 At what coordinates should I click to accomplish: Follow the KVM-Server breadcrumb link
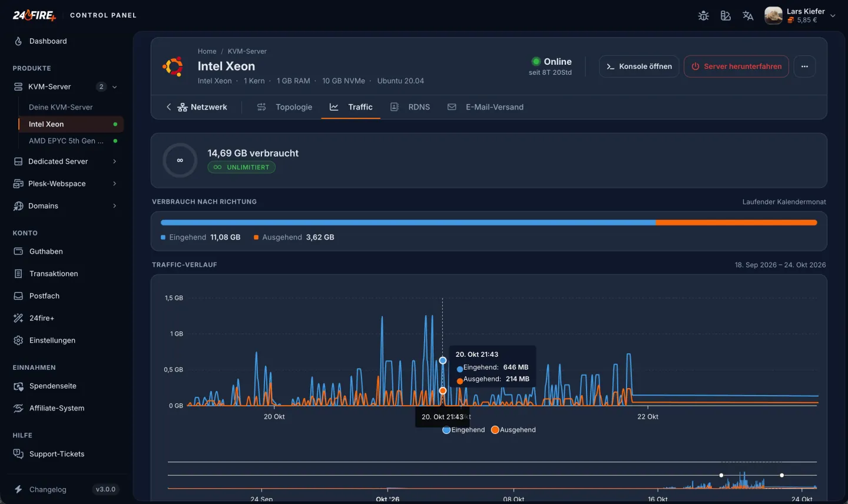(247, 51)
